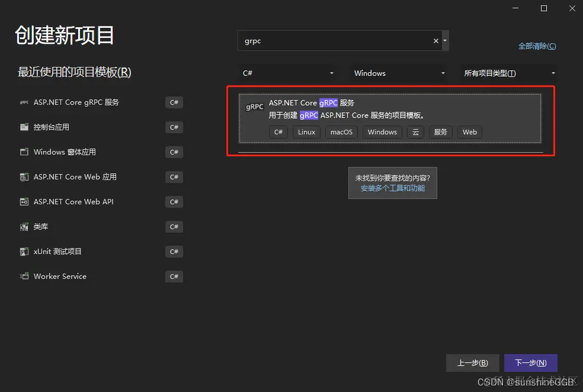
Task: Click the macOS tag on the gRPC result
Action: 341,132
